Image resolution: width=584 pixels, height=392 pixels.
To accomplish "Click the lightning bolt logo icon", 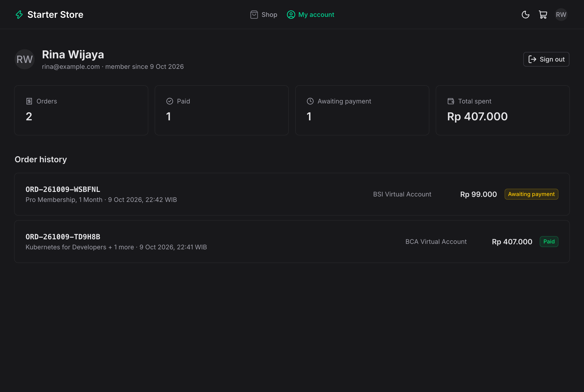I will pos(19,15).
